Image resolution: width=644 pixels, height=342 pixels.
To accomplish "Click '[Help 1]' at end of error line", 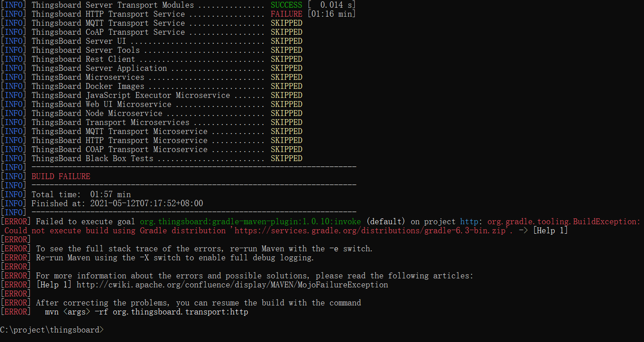I will [550, 231].
